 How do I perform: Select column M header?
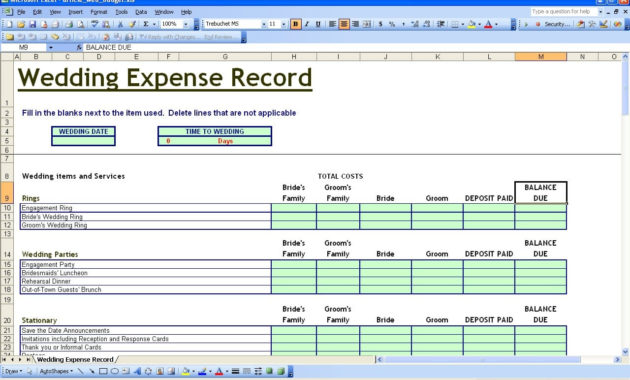[x=541, y=57]
